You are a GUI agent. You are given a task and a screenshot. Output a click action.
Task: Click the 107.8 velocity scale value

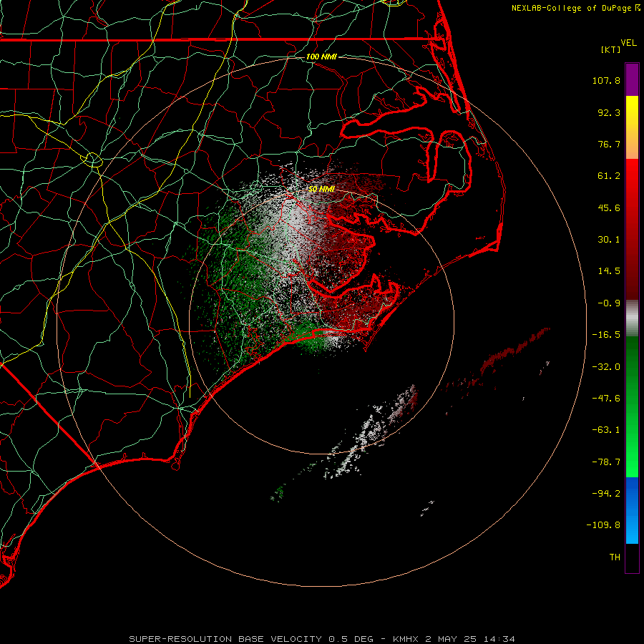click(606, 80)
